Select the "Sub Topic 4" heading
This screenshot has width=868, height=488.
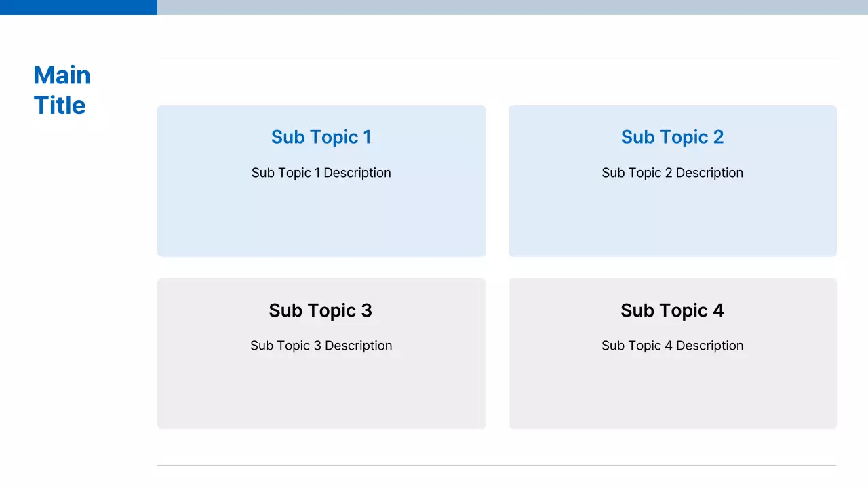pyautogui.click(x=672, y=310)
